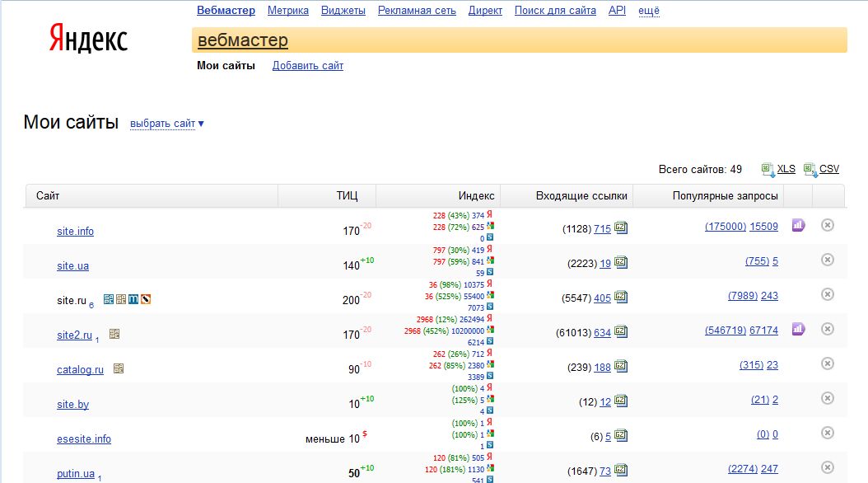Download GZ links archive in putin.ua row
The image size is (868, 483).
621,471
